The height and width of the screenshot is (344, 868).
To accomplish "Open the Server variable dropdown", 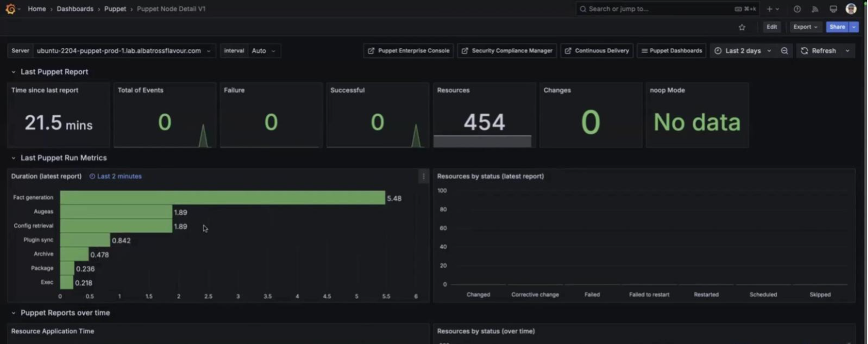I will [124, 51].
